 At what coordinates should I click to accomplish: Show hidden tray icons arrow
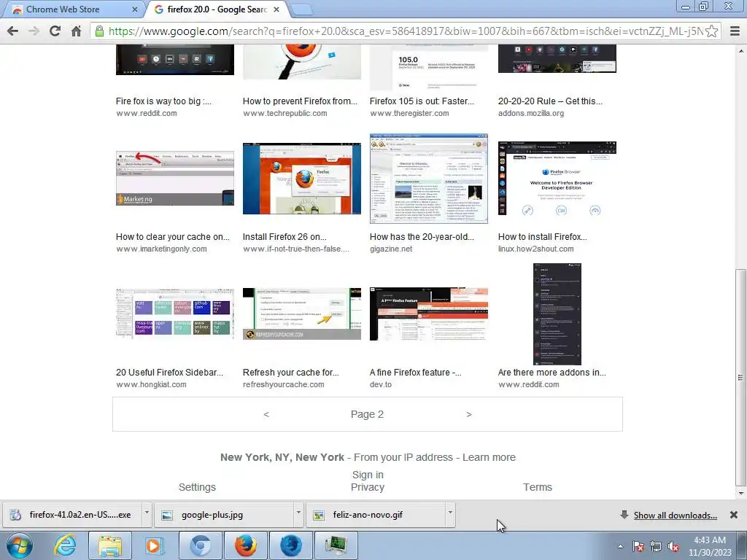(620, 546)
